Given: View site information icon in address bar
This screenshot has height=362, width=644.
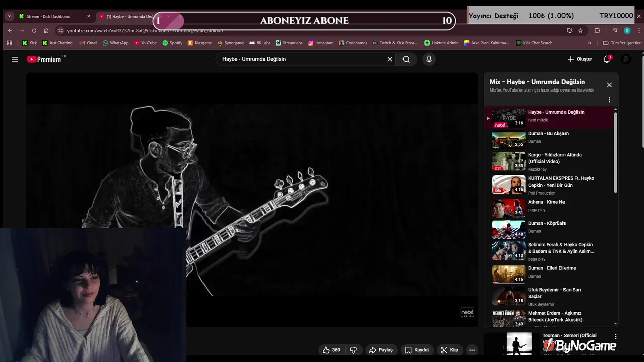Looking at the screenshot, I should [x=61, y=30].
